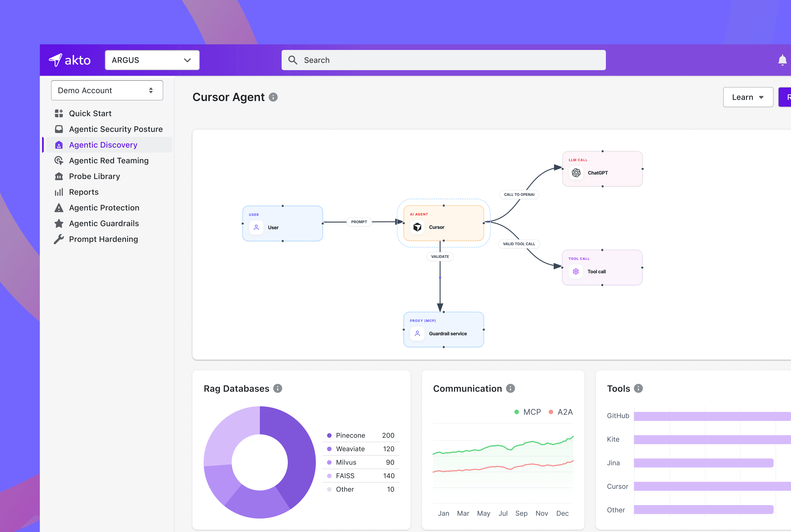This screenshot has height=532, width=791.
Task: Click the Cursor cube icon in AI Agent node
Action: tap(417, 227)
